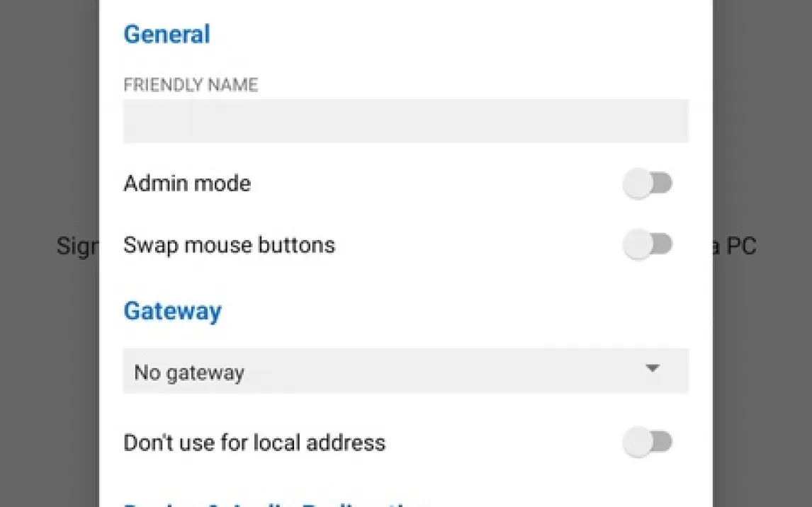Click the FRIENDLY NAME label

pyautogui.click(x=191, y=85)
